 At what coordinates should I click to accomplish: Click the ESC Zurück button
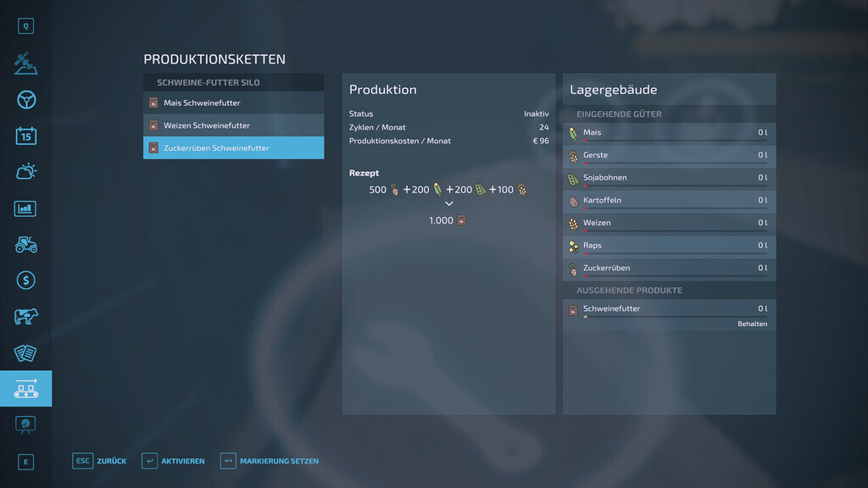click(x=100, y=461)
